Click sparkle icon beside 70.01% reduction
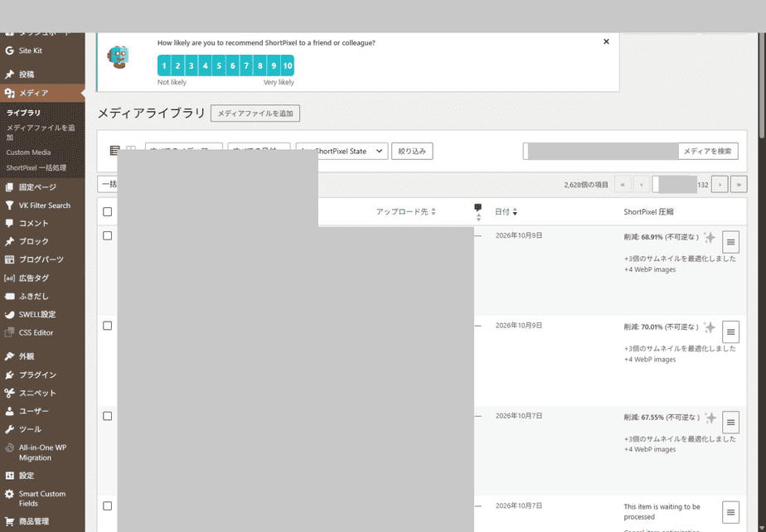The width and height of the screenshot is (766, 532). (x=710, y=327)
